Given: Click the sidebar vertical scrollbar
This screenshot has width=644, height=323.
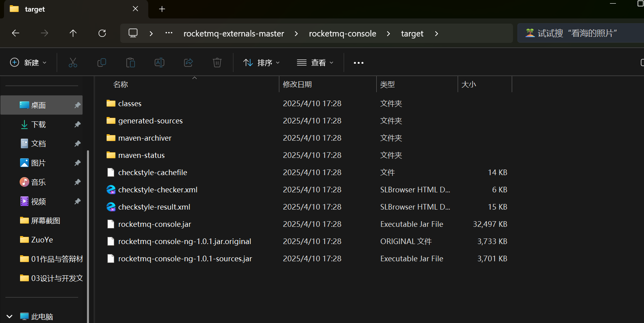Looking at the screenshot, I should [88, 236].
